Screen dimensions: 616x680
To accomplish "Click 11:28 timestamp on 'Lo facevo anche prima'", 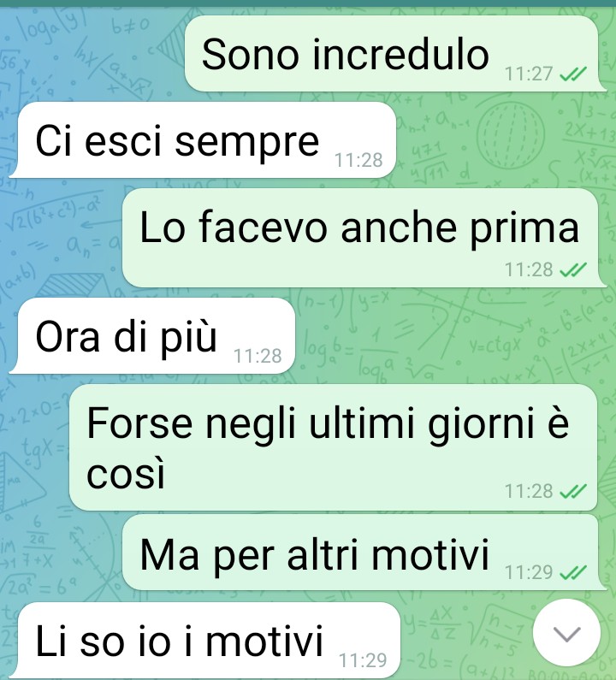I will pos(529,269).
